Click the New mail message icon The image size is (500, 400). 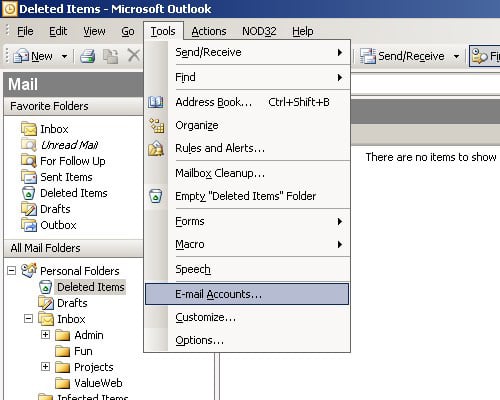coord(21,56)
